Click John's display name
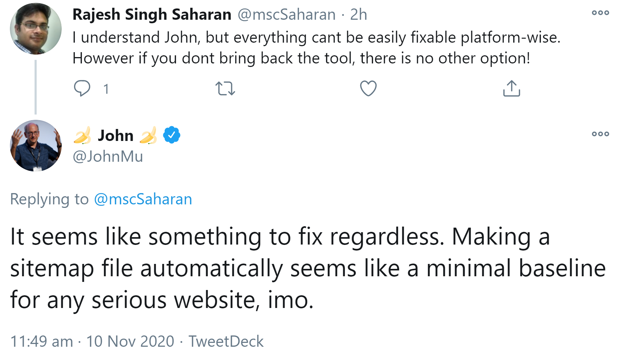Image resolution: width=618 pixels, height=364 pixels. point(115,136)
